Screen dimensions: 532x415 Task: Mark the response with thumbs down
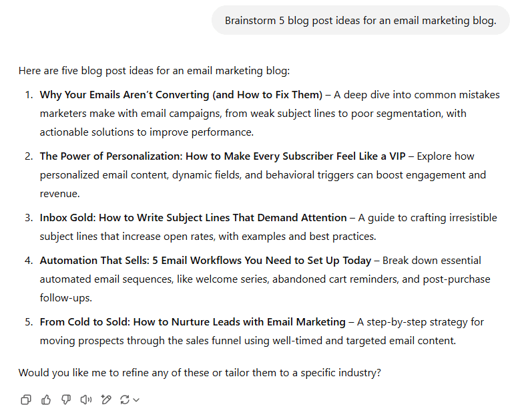[x=66, y=400]
